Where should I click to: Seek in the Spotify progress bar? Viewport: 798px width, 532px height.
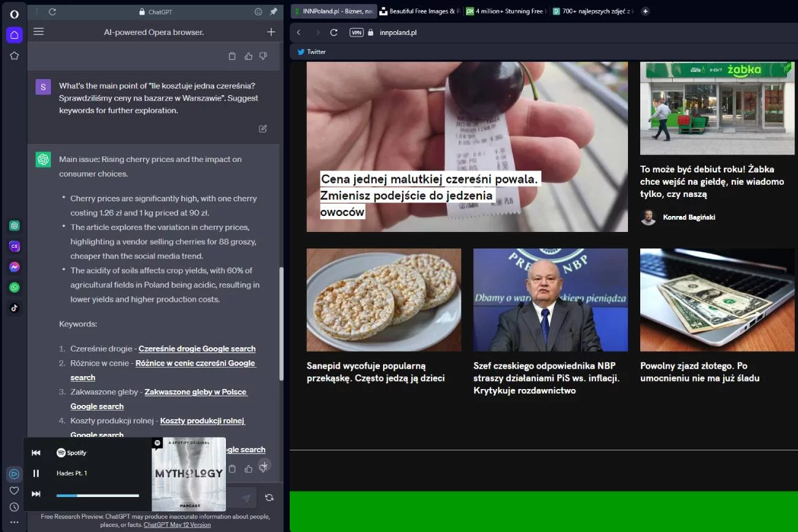[98, 495]
